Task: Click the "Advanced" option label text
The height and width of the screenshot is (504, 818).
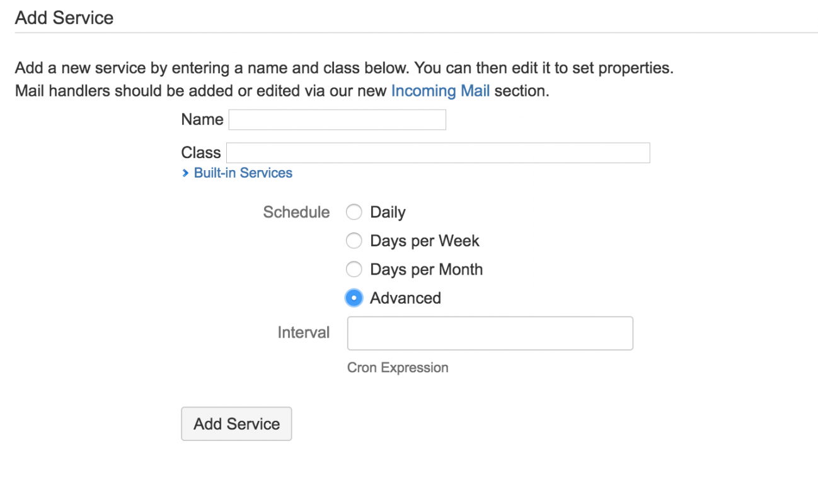Action: (x=405, y=298)
